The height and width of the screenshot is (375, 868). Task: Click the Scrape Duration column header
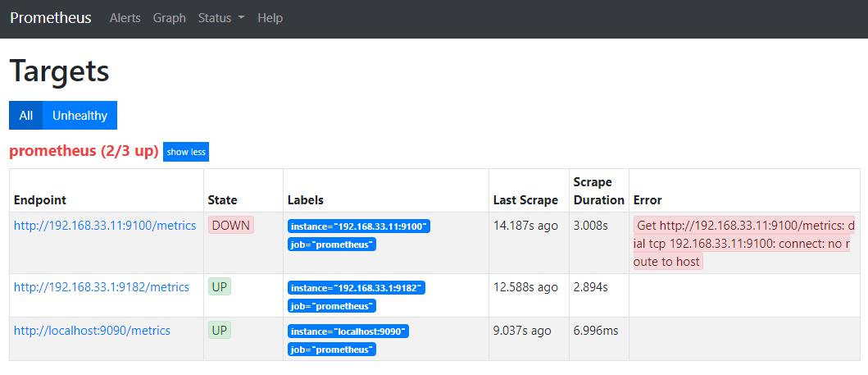pos(598,191)
